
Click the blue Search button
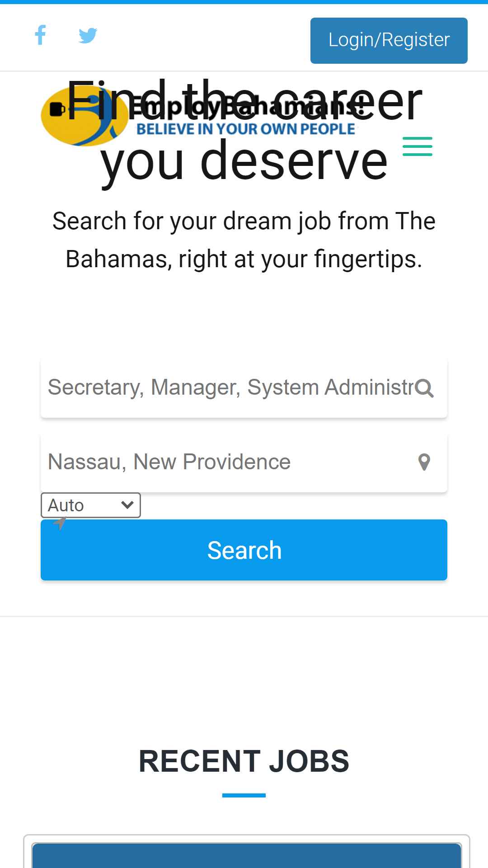coord(244,550)
